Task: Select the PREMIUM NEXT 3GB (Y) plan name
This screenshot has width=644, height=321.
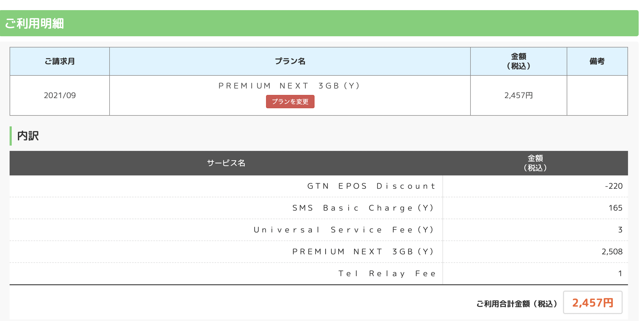Action: pos(290,86)
